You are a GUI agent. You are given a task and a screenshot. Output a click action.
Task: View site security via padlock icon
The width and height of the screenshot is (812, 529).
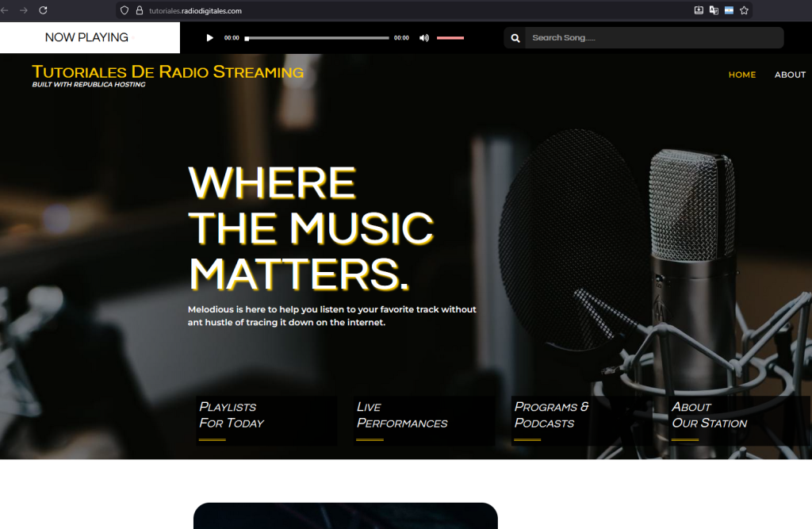140,10
